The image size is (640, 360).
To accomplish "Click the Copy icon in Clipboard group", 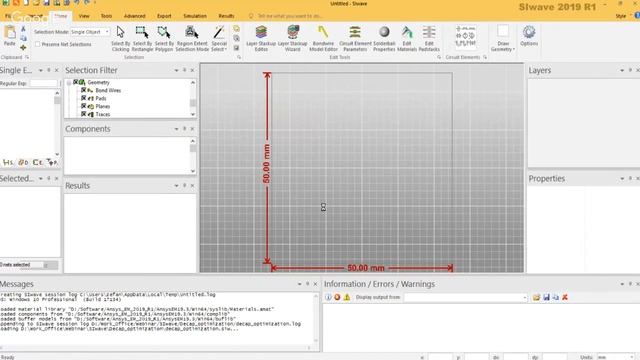I will (23, 38).
